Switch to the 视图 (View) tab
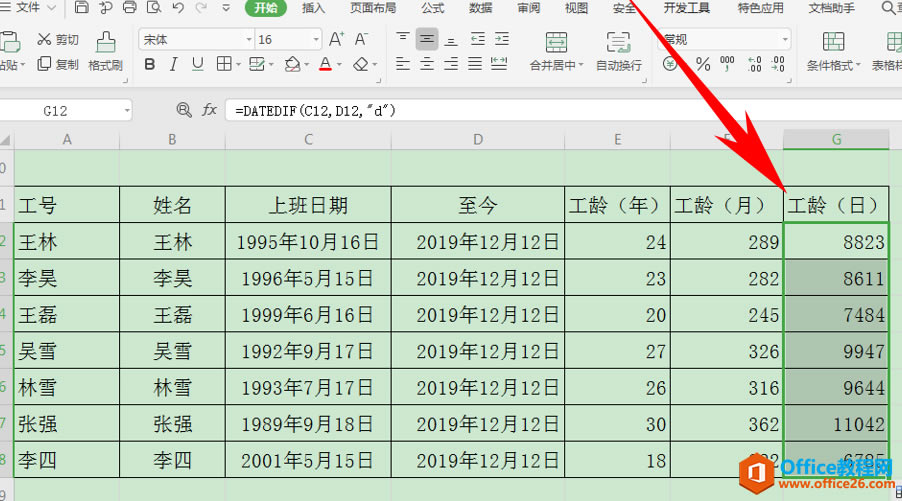Screen dimensions: 902x501 tap(576, 8)
